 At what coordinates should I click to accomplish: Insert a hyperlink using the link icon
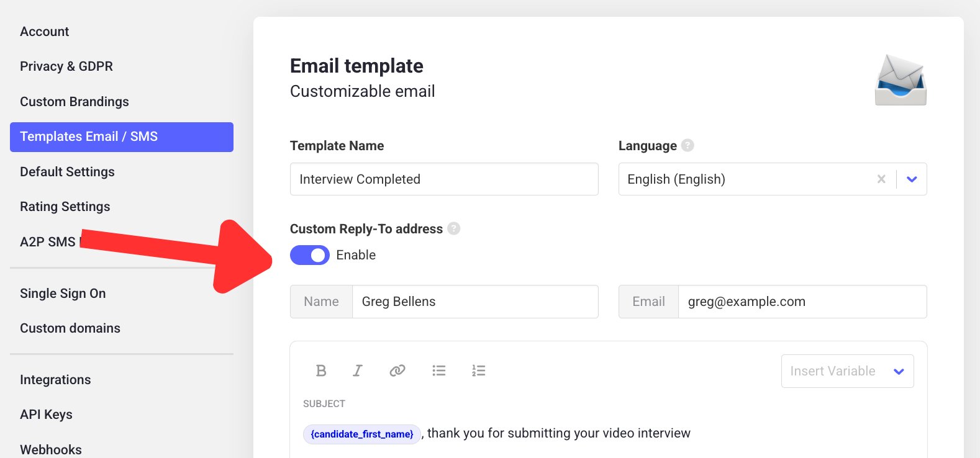[x=397, y=370]
